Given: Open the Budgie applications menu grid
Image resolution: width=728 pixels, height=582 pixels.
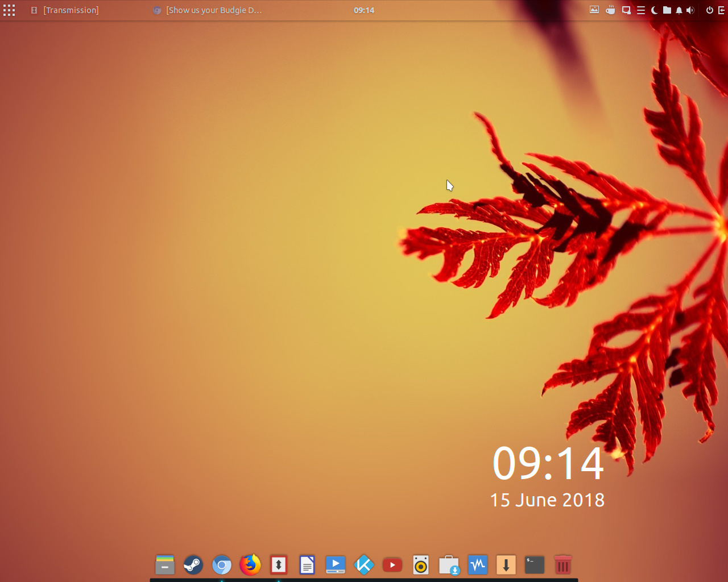Looking at the screenshot, I should [x=9, y=10].
